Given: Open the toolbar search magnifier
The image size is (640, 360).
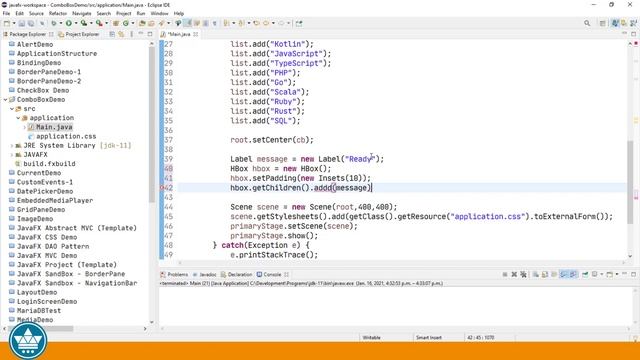Looking at the screenshot, I should [587, 23].
